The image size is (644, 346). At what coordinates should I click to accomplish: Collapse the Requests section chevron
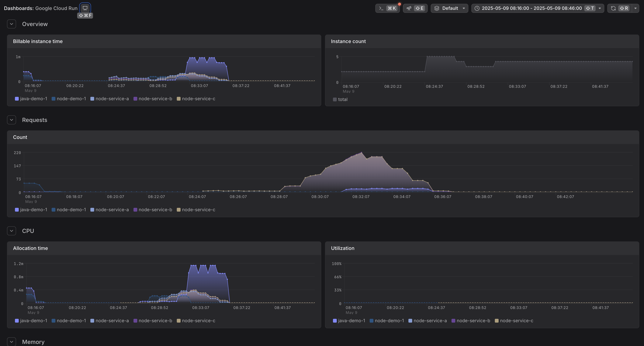(x=12, y=120)
